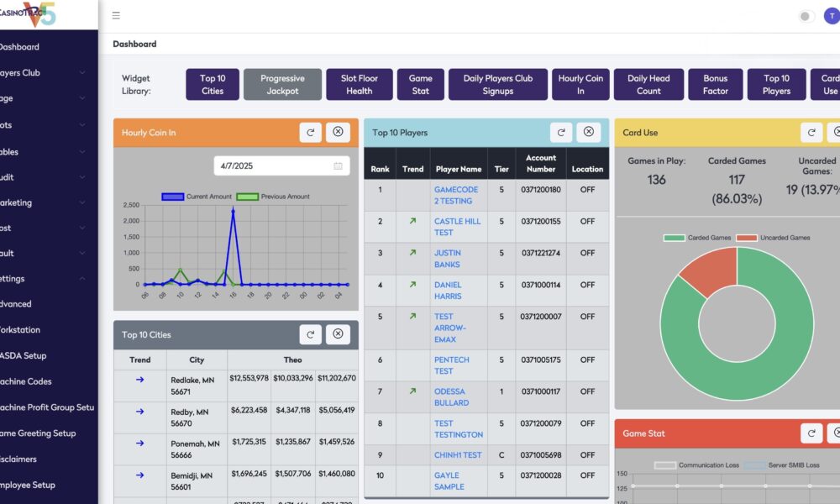Screen dimensions: 840x504
Task: Open the JUSTIN BANKS player link
Action: point(447,259)
